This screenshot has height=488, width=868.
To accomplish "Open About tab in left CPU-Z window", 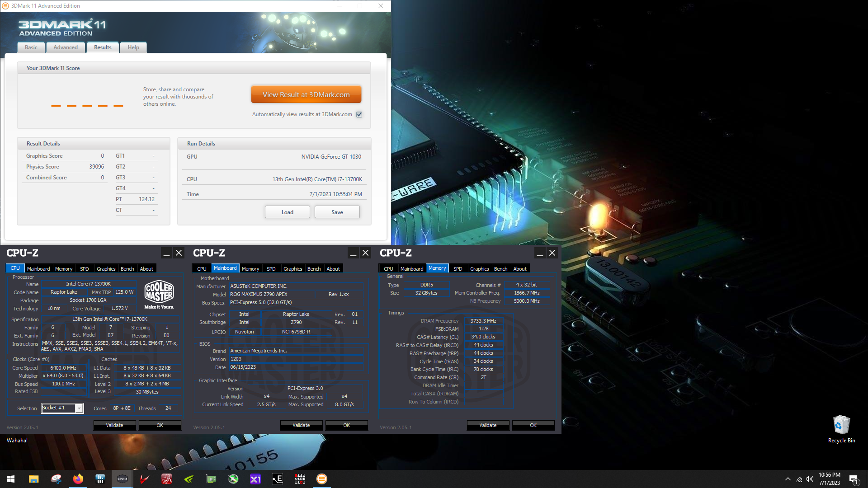I will pyautogui.click(x=146, y=269).
